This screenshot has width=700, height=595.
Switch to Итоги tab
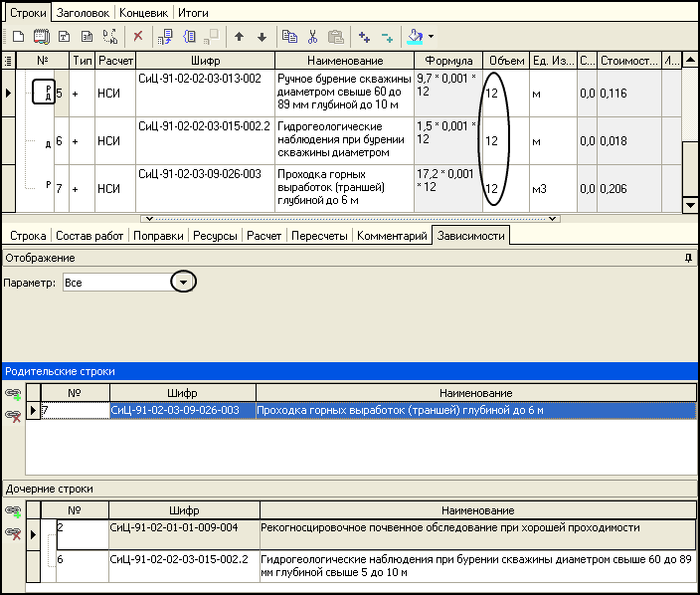(x=193, y=13)
